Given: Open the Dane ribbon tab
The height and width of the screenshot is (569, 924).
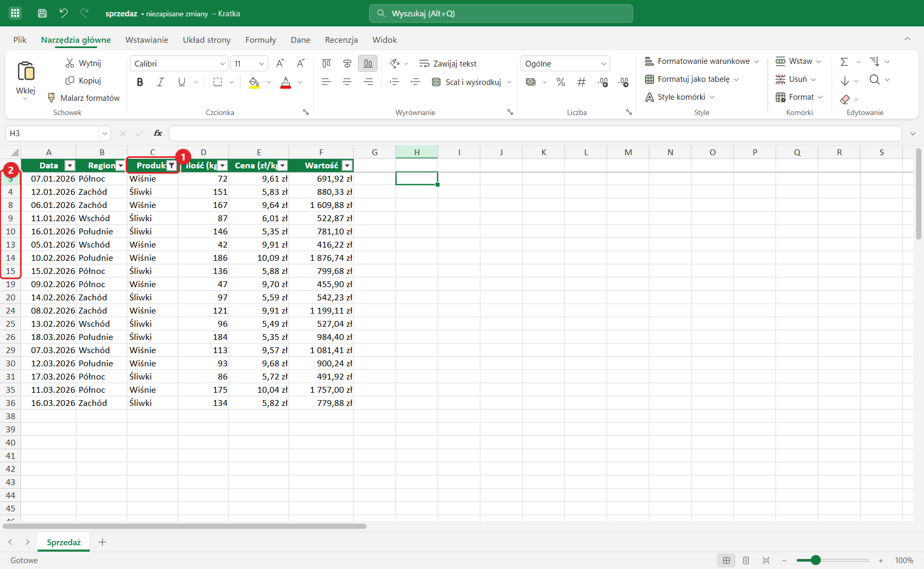Looking at the screenshot, I should pos(300,40).
